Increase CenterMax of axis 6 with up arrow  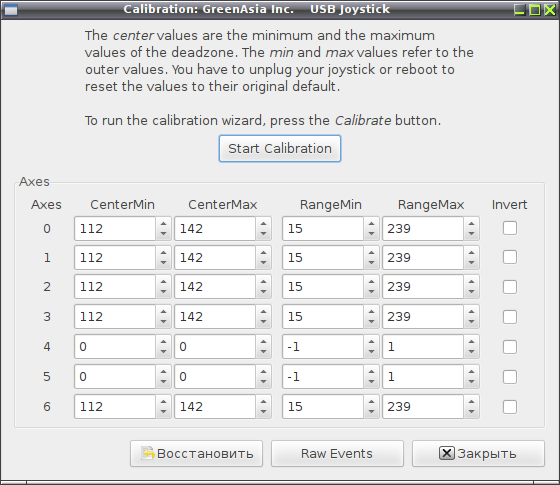click(x=264, y=402)
